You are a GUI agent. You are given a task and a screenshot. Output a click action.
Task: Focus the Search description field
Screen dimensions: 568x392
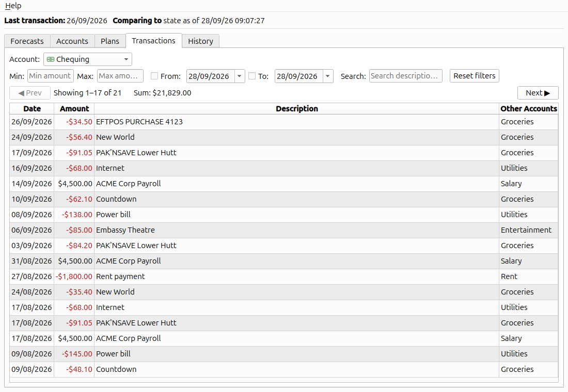pyautogui.click(x=406, y=76)
